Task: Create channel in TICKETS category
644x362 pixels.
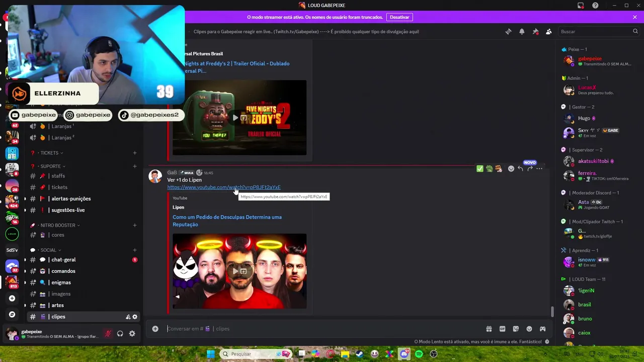Action: [135, 153]
